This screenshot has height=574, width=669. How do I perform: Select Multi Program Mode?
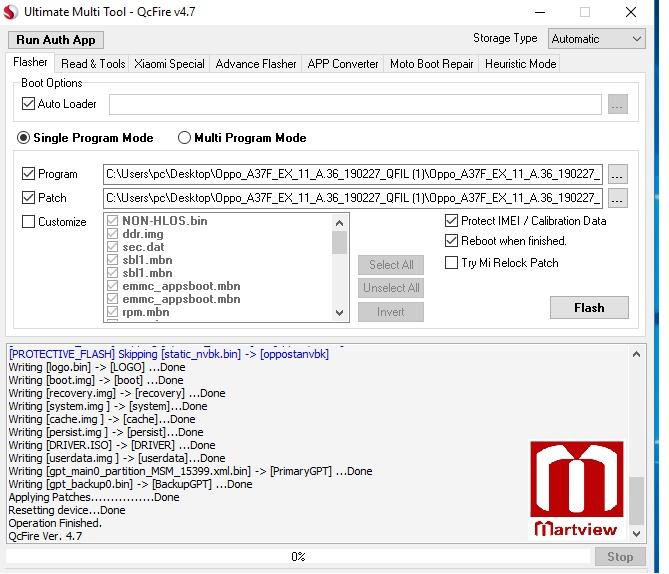[x=184, y=138]
